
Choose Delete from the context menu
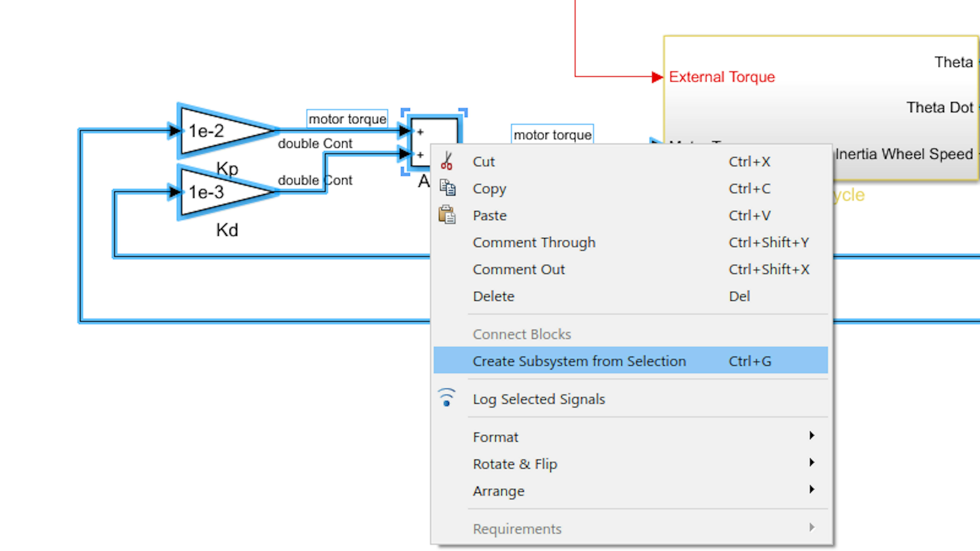631,297
